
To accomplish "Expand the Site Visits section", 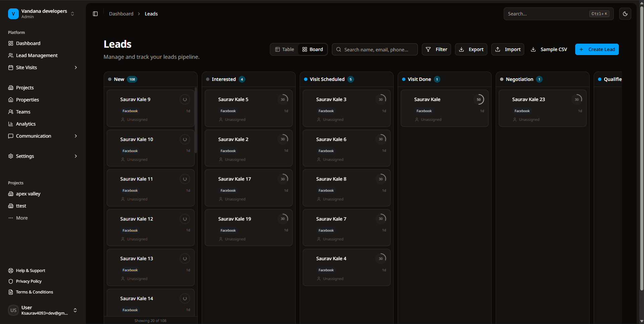I will point(76,67).
